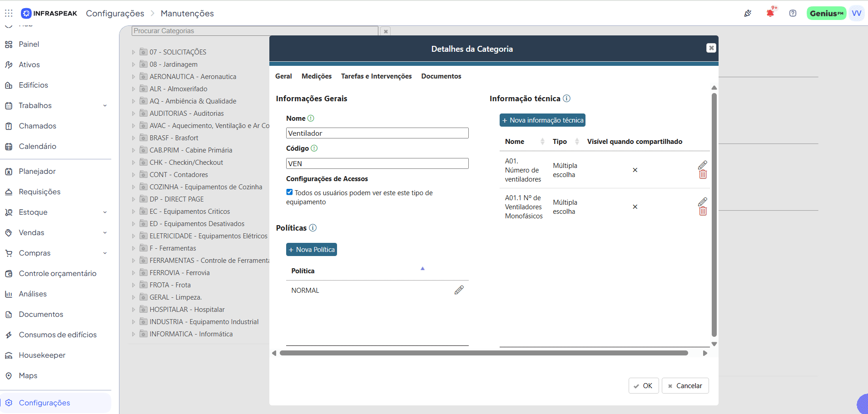
Task: Open the Documentos tab in dialog
Action: click(x=441, y=76)
